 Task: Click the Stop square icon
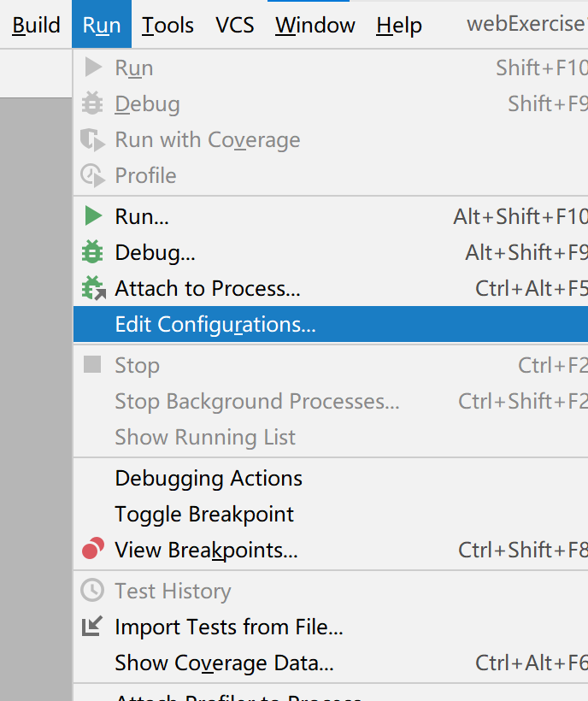click(93, 365)
